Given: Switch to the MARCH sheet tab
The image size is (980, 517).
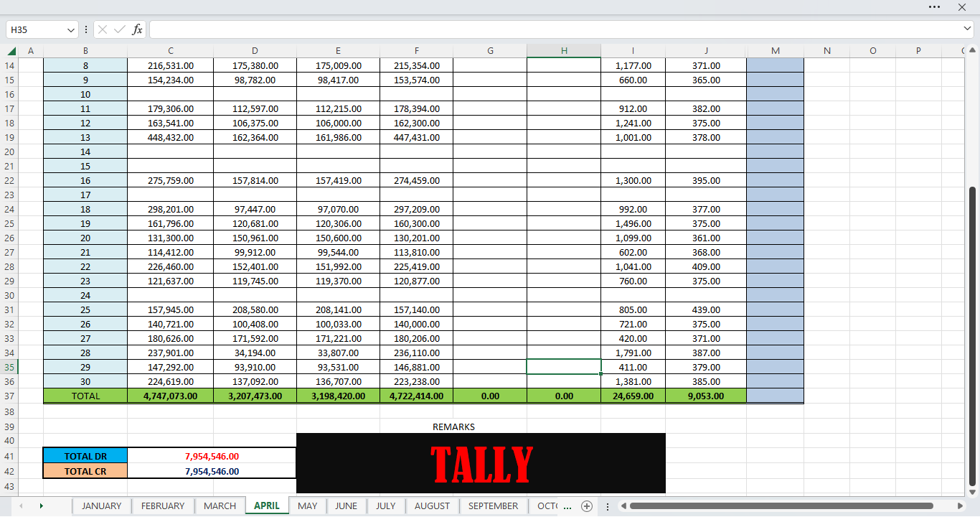Looking at the screenshot, I should click(220, 506).
